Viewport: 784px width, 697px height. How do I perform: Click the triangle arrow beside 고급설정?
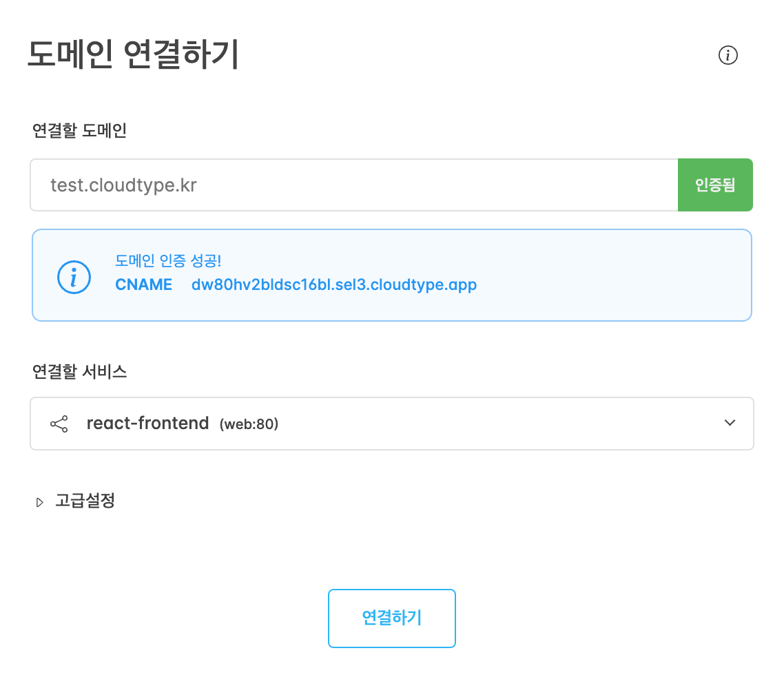[39, 502]
